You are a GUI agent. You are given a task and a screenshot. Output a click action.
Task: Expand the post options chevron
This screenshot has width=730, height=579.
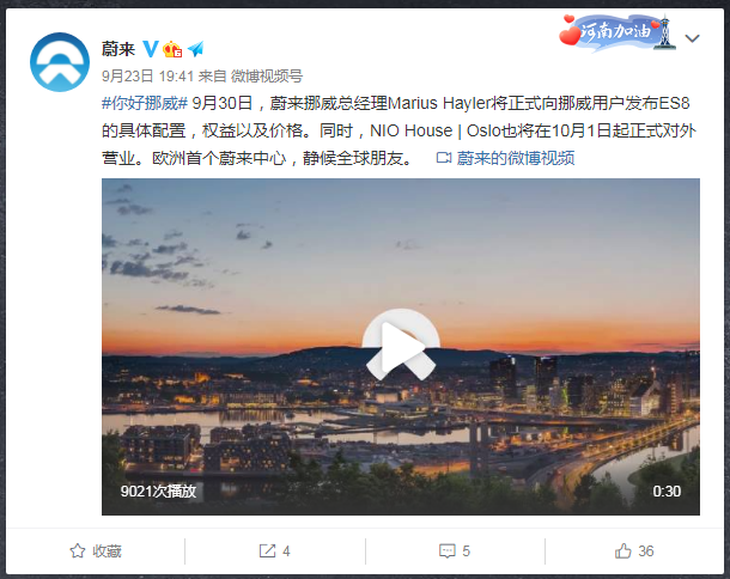(x=692, y=38)
